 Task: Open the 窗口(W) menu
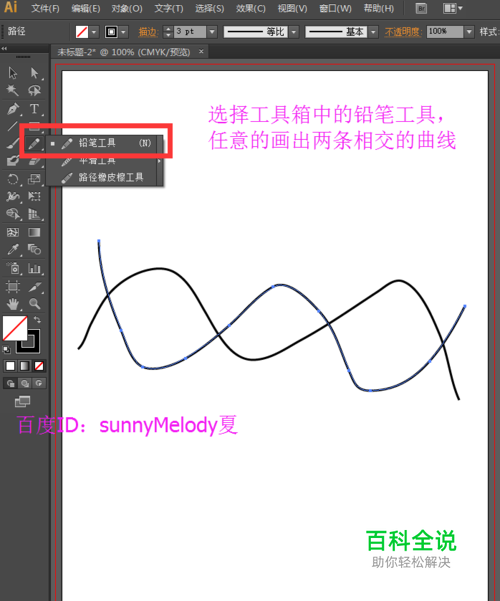pos(335,8)
